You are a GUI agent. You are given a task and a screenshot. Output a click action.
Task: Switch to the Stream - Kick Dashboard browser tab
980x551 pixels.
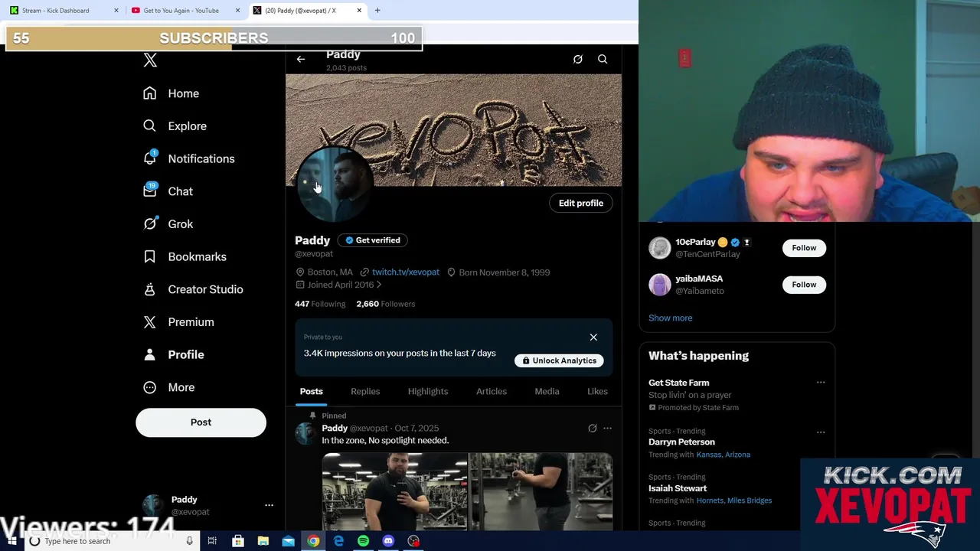64,11
